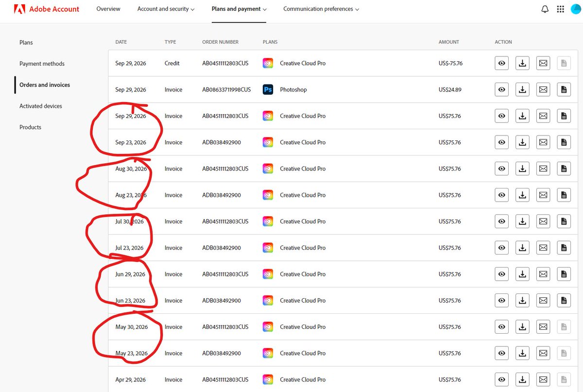Select Payment methods in the sidebar
The height and width of the screenshot is (392, 583).
click(x=42, y=64)
